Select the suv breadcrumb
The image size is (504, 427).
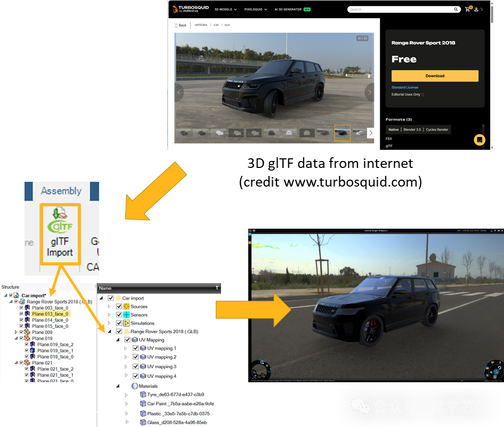(x=227, y=25)
